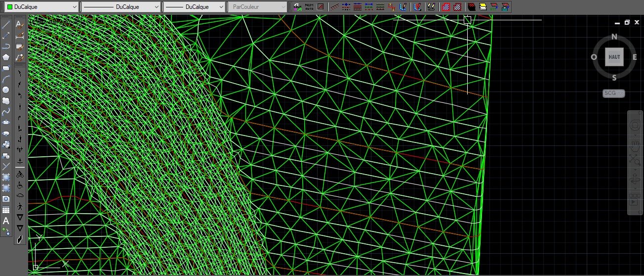Click the yellow stacked layers icon

click(x=483, y=7)
